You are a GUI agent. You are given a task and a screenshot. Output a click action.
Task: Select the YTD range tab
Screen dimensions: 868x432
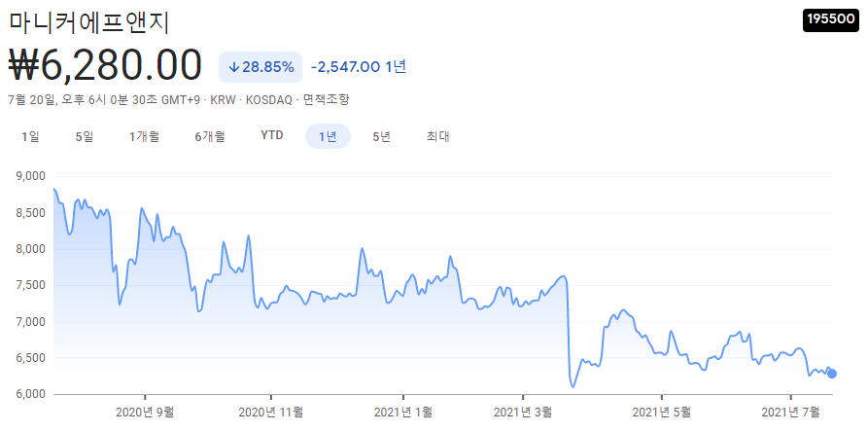click(272, 135)
